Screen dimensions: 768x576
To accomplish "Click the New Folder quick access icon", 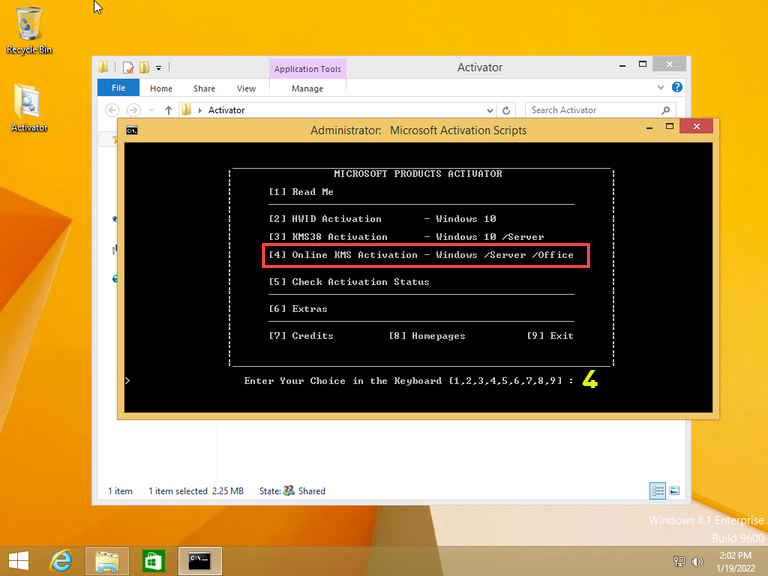I will click(x=144, y=68).
